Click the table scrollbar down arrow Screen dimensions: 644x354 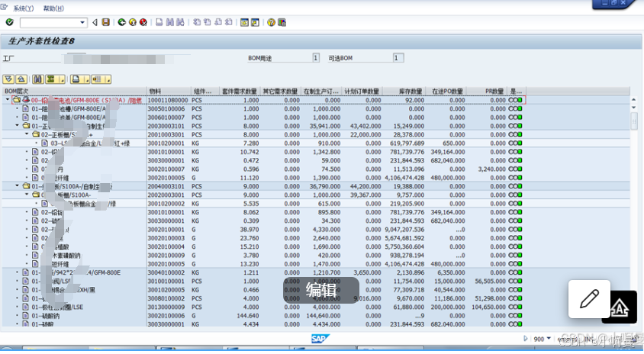tap(634, 108)
